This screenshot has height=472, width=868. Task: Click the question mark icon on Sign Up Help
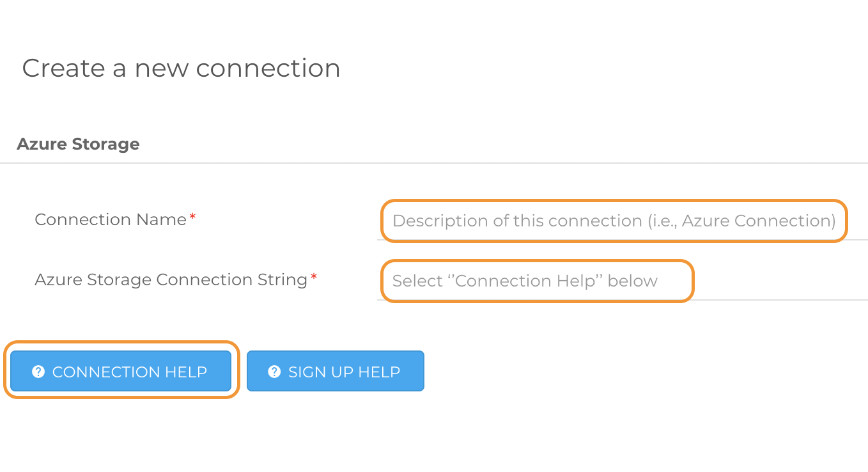pos(274,372)
